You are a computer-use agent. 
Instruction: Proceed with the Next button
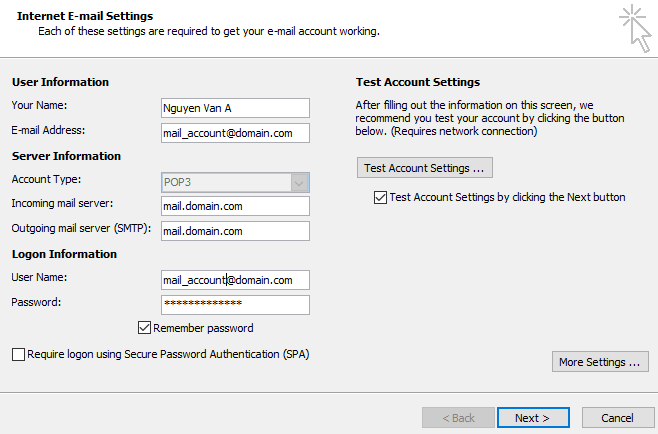point(533,418)
